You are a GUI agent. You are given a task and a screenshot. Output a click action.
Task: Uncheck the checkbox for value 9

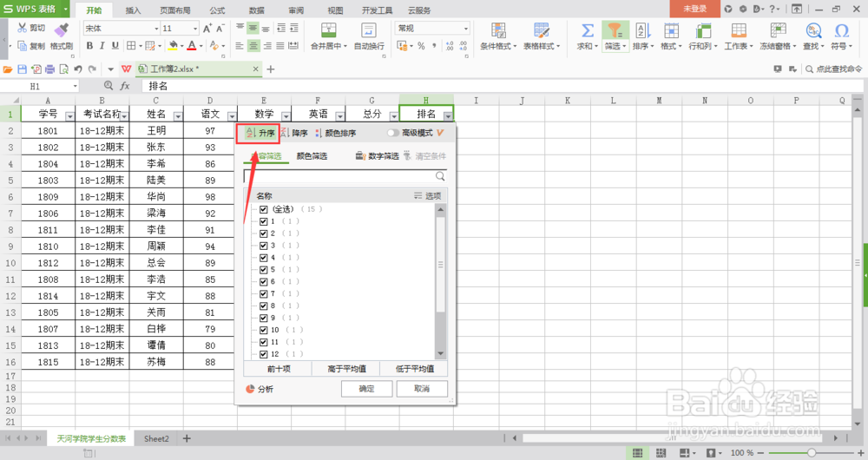pyautogui.click(x=264, y=318)
